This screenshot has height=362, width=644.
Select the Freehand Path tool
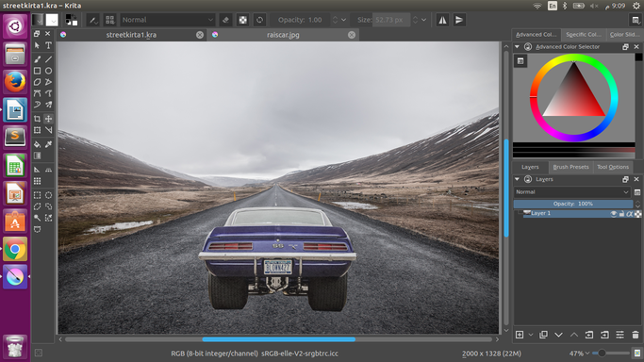point(48,93)
